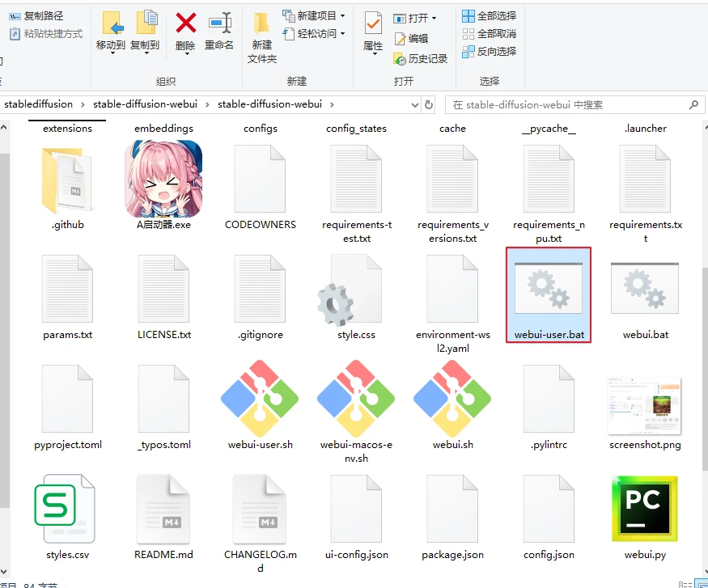Viewport: 708px width, 588px height.
Task: Select the .gitignore file
Action: 260,297
